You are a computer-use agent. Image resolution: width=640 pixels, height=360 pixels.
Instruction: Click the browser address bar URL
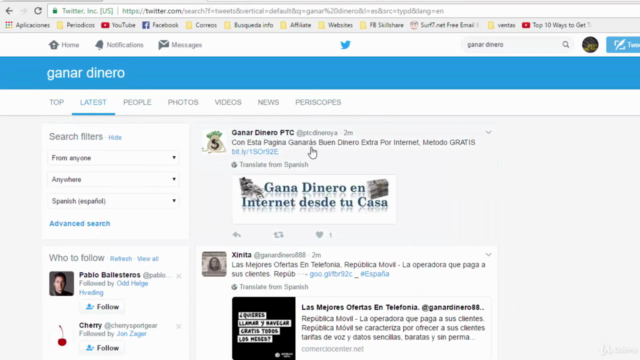click(x=283, y=11)
